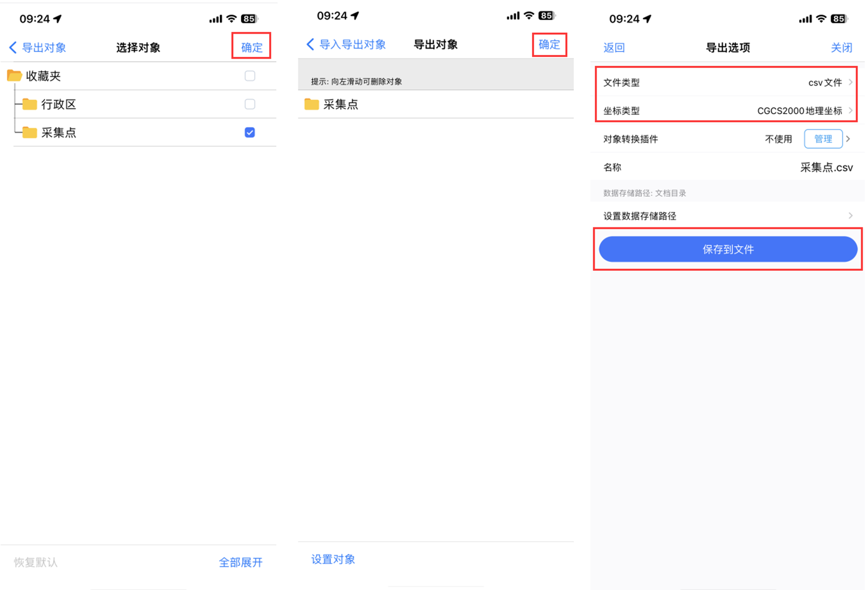Viewport: 868px width, 590px height.
Task: Click the Wi-Fi icon in status bar
Action: (231, 18)
